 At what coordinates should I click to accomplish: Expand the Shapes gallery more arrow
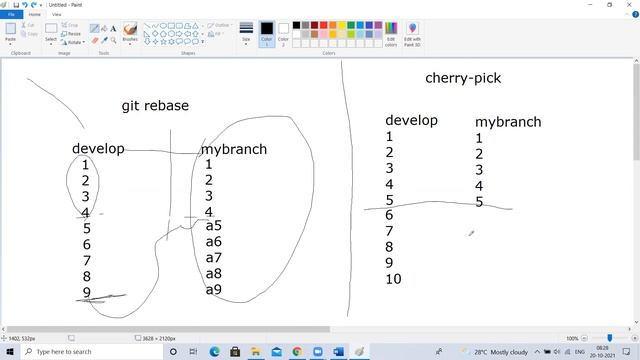(203, 41)
